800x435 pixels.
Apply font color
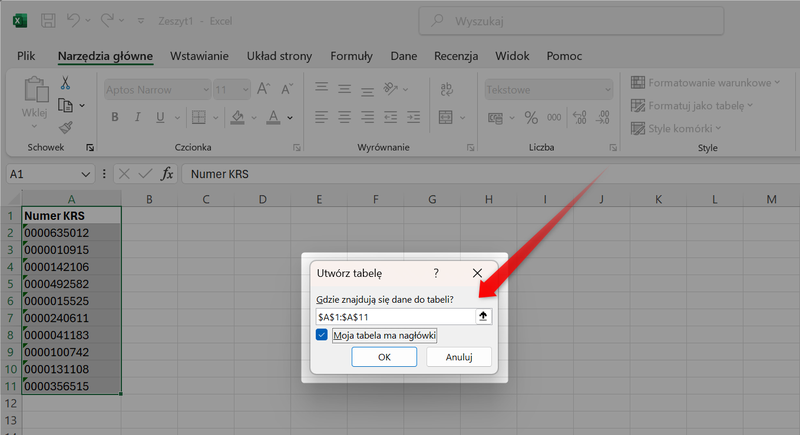pos(273,117)
